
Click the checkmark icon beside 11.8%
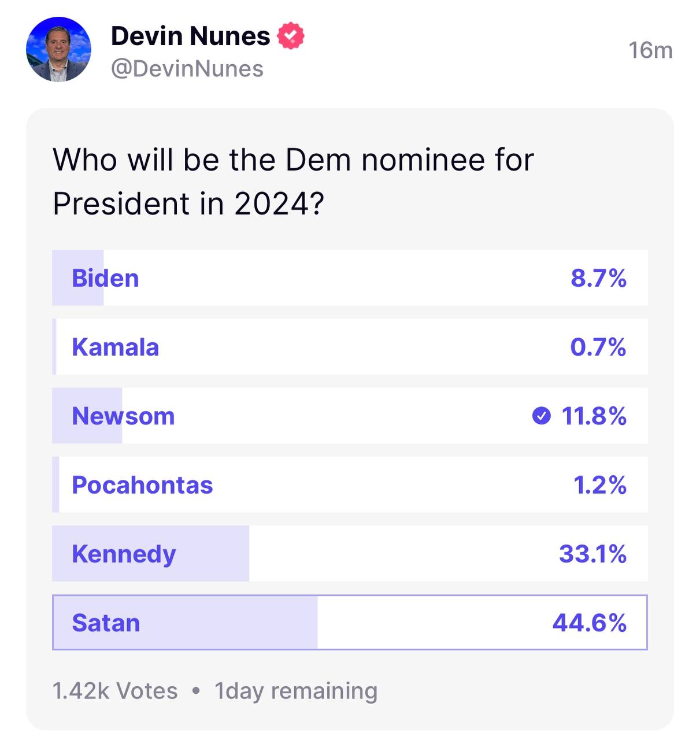[x=541, y=416]
